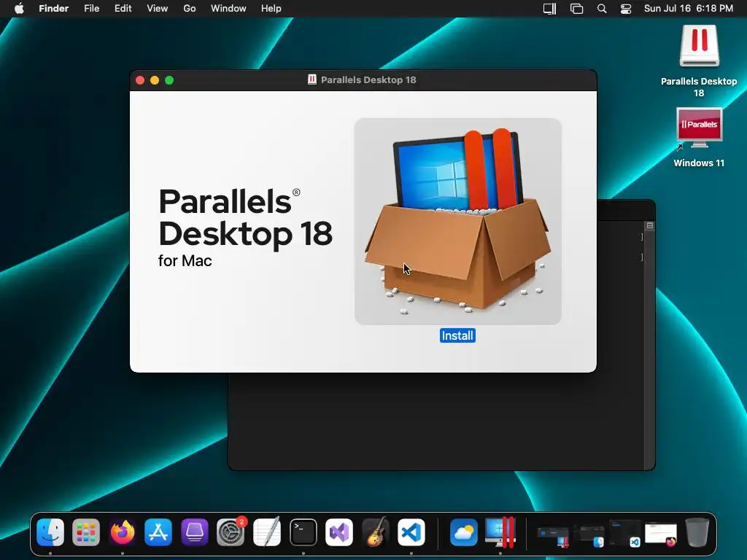747x560 pixels.
Task: Open Apple Configurator from the Dock
Action: pos(194,532)
